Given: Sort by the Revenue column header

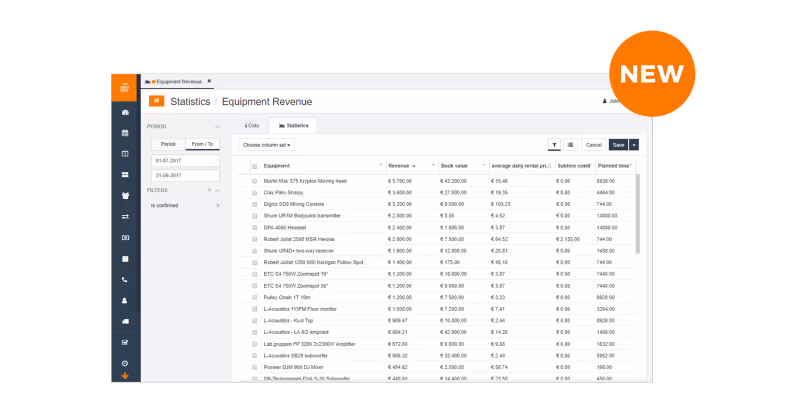Looking at the screenshot, I should tap(399, 166).
